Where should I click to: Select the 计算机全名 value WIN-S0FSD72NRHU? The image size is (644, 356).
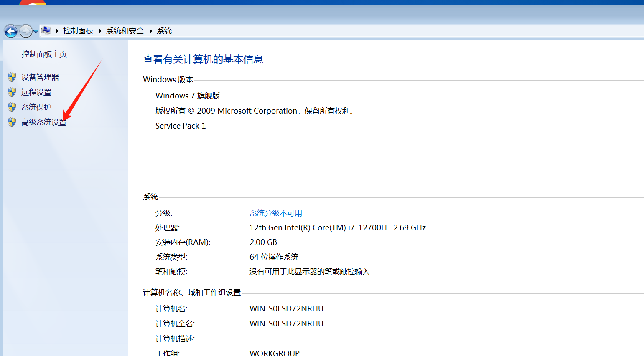pyautogui.click(x=286, y=324)
